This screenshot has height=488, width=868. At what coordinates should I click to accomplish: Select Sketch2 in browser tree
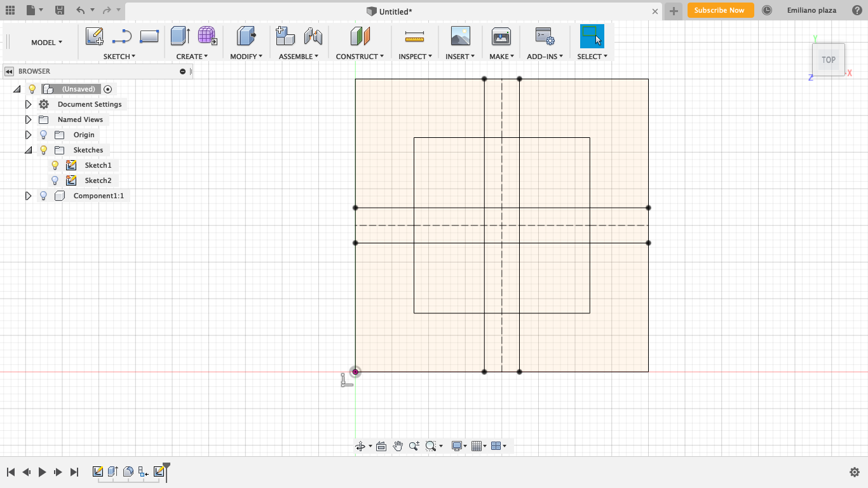(x=98, y=180)
